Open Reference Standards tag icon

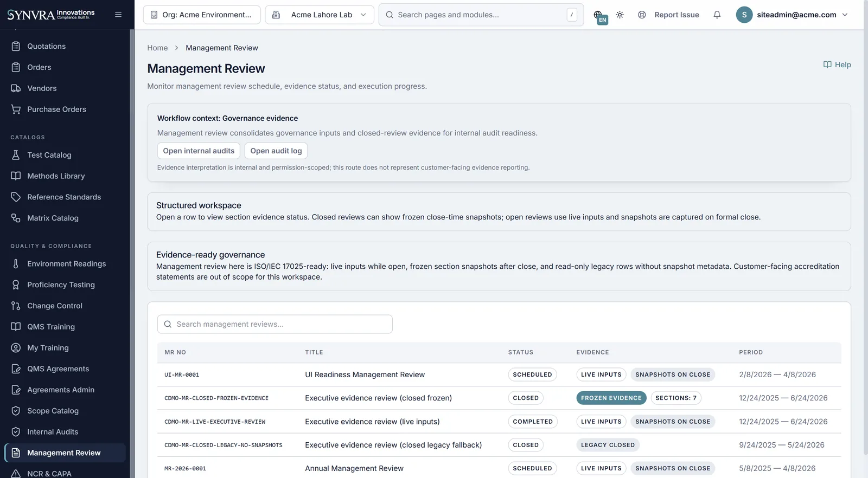[x=16, y=197]
